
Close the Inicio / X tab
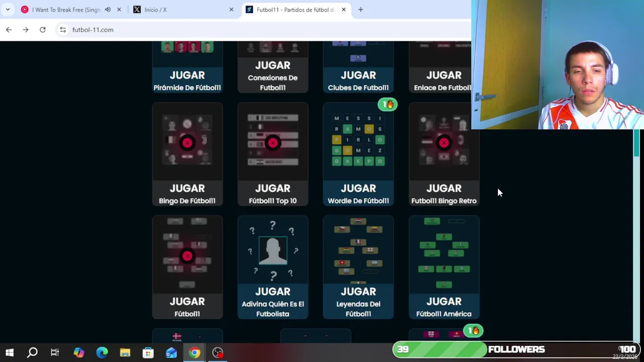click(231, 10)
